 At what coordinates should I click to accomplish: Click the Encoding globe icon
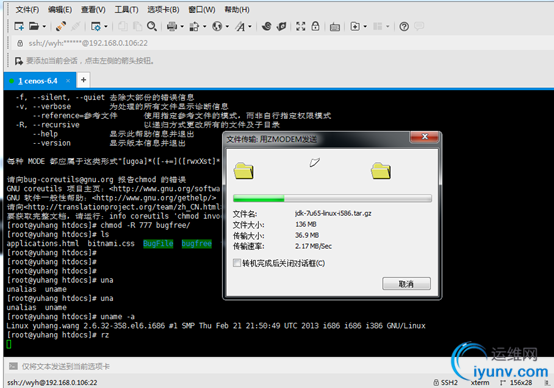coord(217,26)
